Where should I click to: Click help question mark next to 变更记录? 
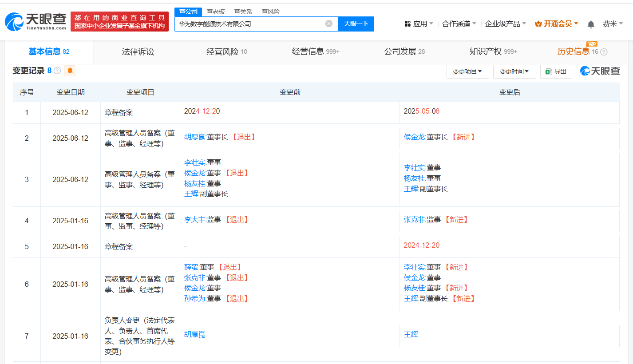57,71
